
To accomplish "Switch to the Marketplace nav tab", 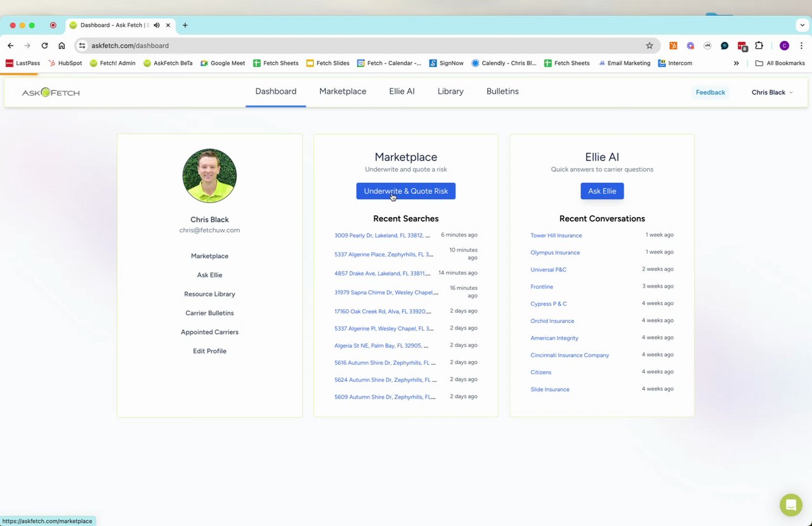I will click(x=343, y=91).
